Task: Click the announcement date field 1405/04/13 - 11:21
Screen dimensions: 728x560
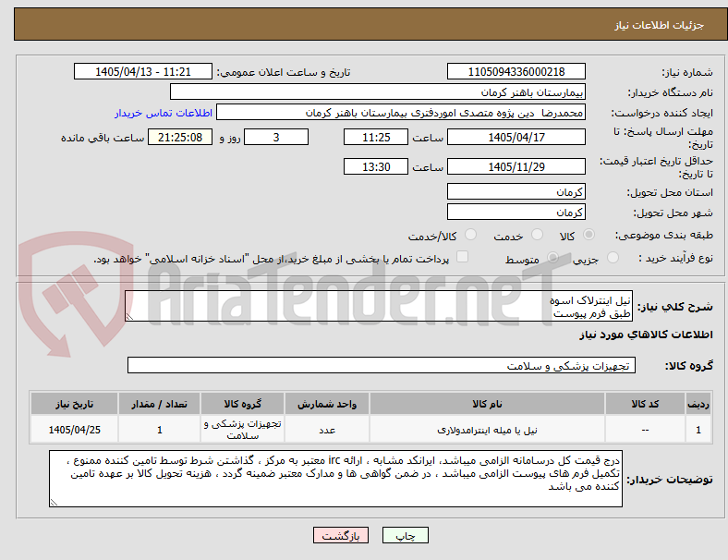Action: coord(143,71)
